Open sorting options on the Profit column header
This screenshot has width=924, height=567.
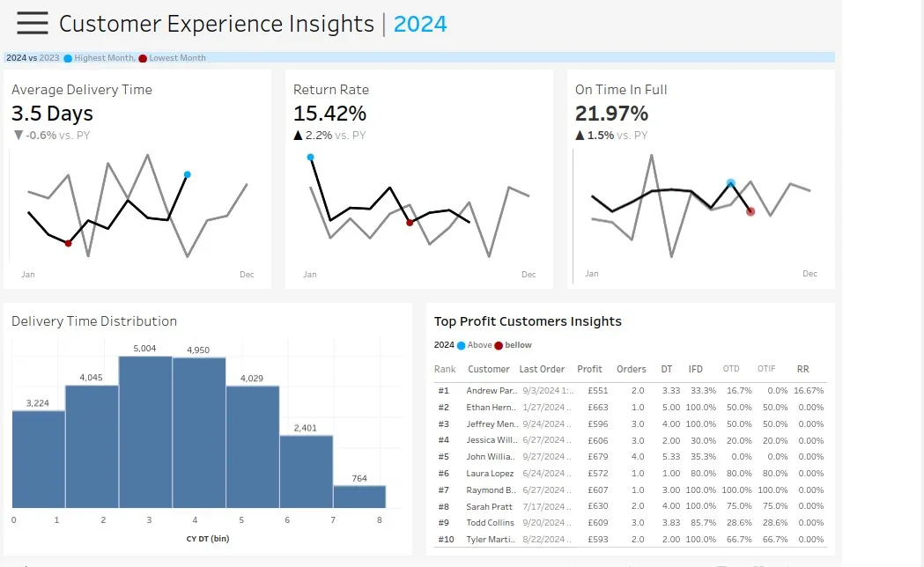click(x=590, y=369)
